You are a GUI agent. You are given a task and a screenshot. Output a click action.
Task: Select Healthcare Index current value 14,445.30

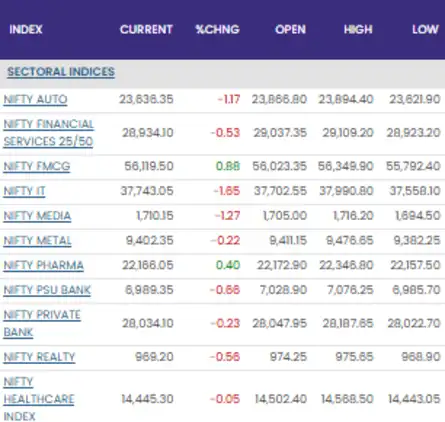147,399
